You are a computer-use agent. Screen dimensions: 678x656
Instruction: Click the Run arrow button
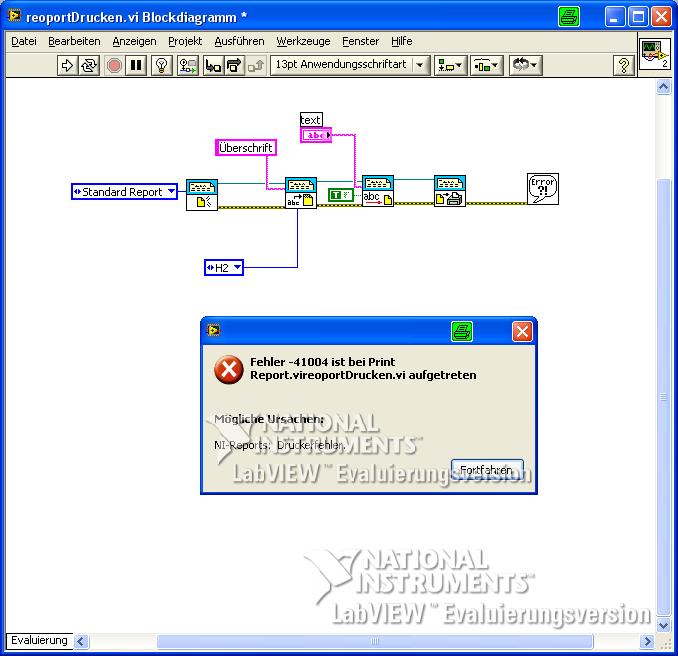pyautogui.click(x=67, y=66)
